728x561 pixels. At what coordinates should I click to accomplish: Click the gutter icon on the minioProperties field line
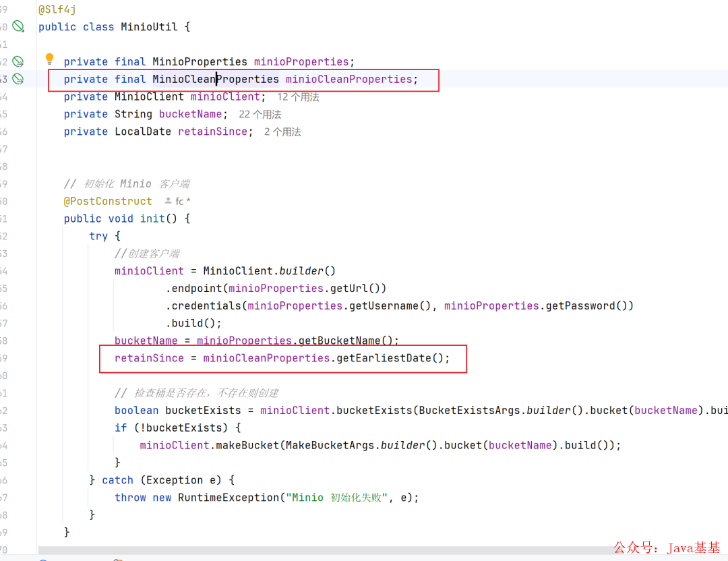pos(18,61)
